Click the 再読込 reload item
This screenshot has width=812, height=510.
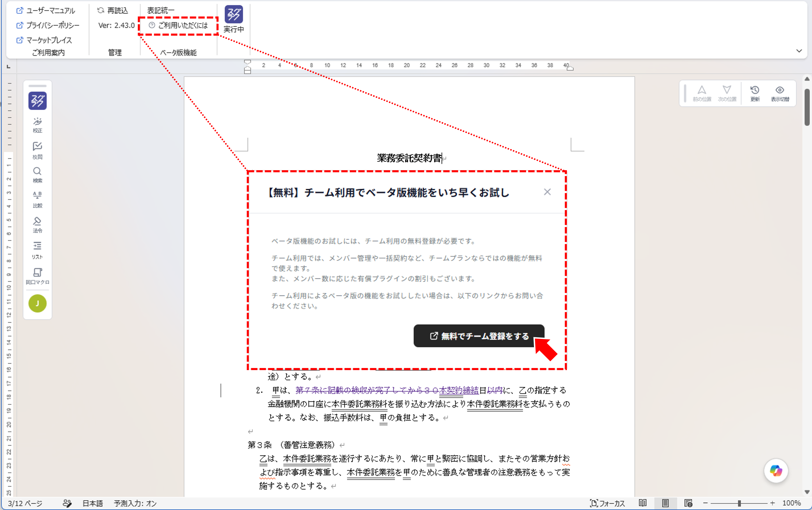pos(113,11)
